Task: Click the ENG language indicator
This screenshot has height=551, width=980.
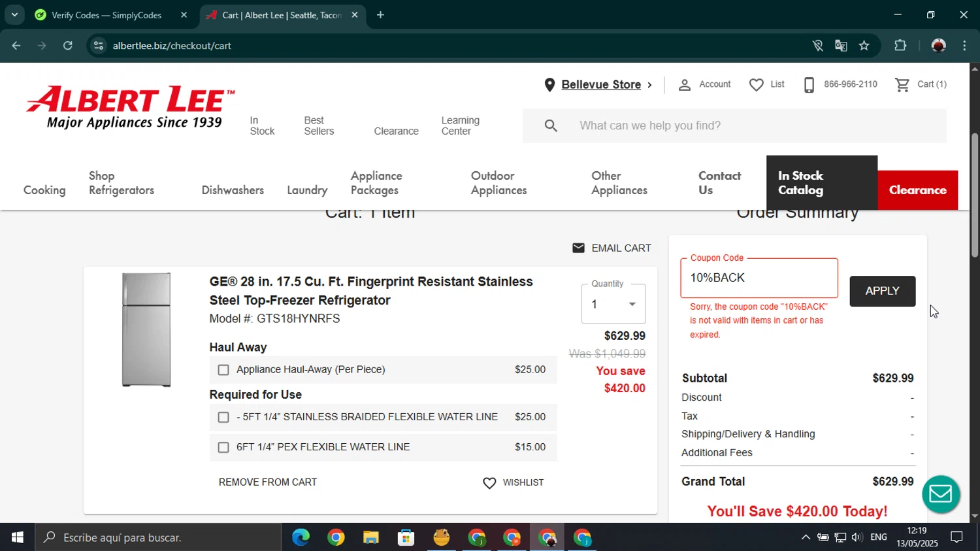Action: pos(879,537)
